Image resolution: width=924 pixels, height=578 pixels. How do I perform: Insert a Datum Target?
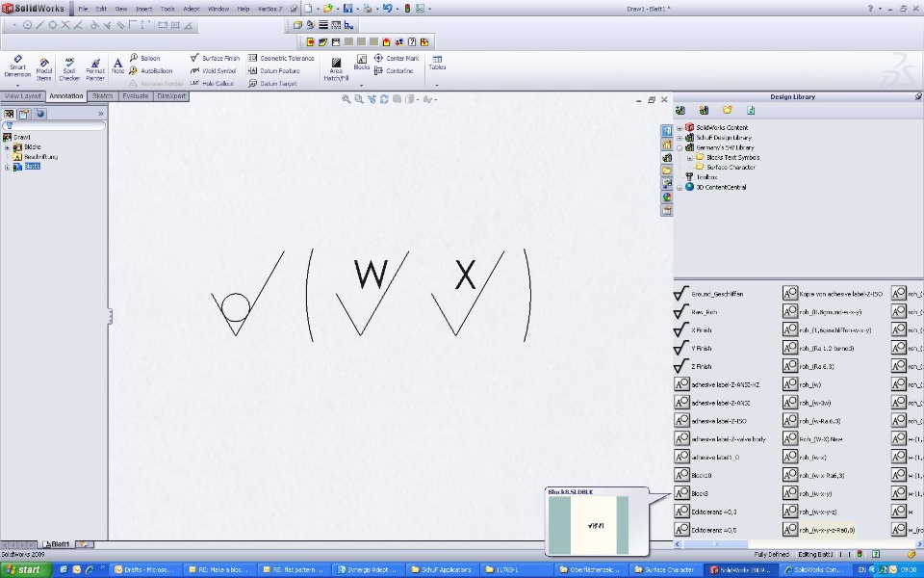pos(272,83)
